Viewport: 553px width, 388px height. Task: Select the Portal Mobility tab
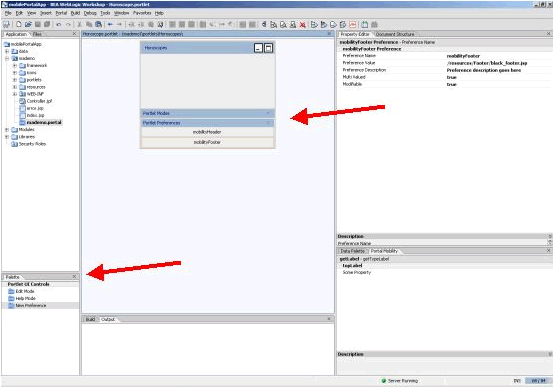[x=384, y=251]
